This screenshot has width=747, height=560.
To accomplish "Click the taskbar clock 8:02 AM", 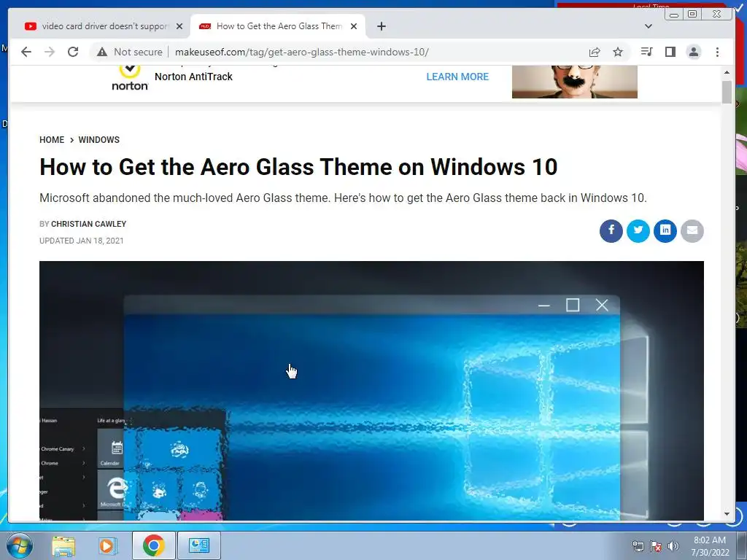I will (x=710, y=546).
